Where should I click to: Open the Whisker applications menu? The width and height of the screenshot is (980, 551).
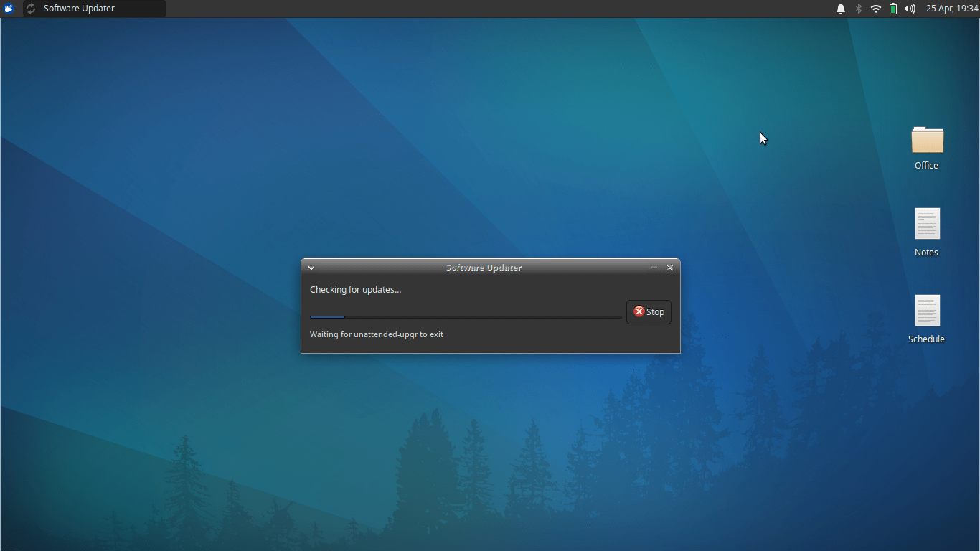9,9
